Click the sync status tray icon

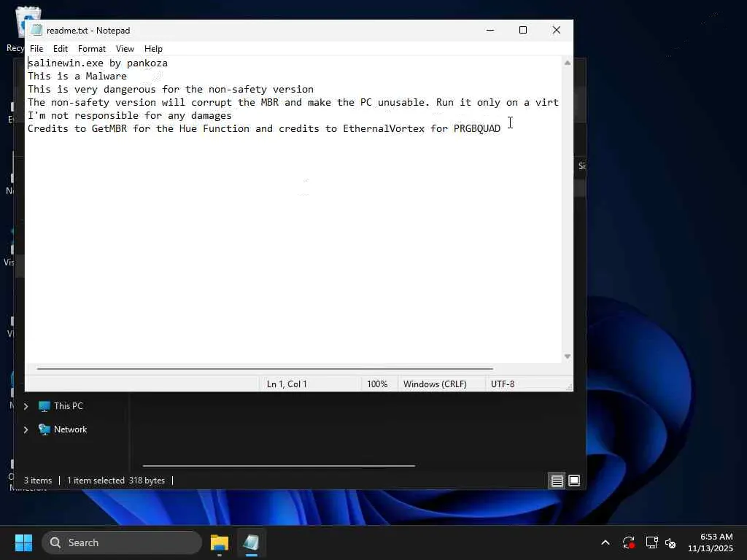(x=628, y=542)
